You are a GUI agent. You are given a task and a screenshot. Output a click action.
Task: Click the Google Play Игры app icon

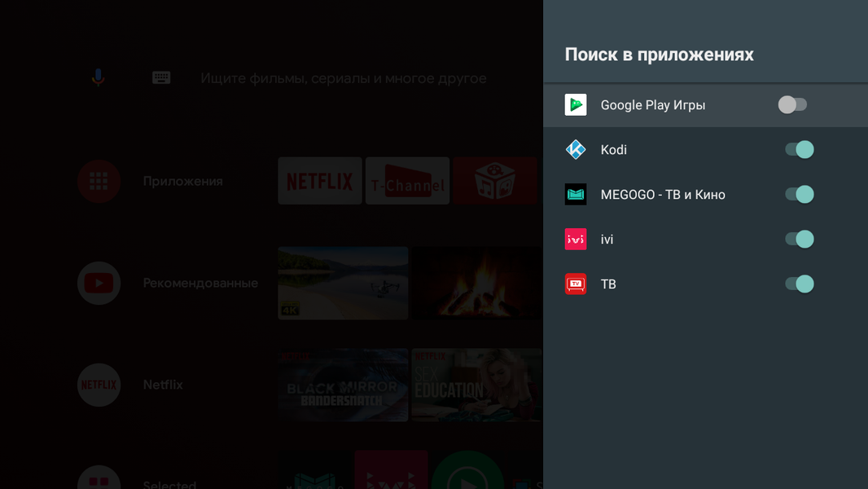[576, 104]
